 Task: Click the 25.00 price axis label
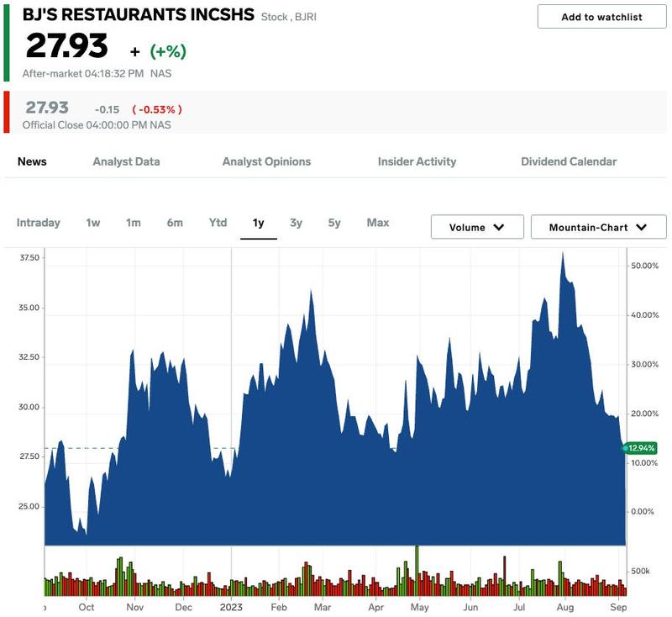coord(29,506)
